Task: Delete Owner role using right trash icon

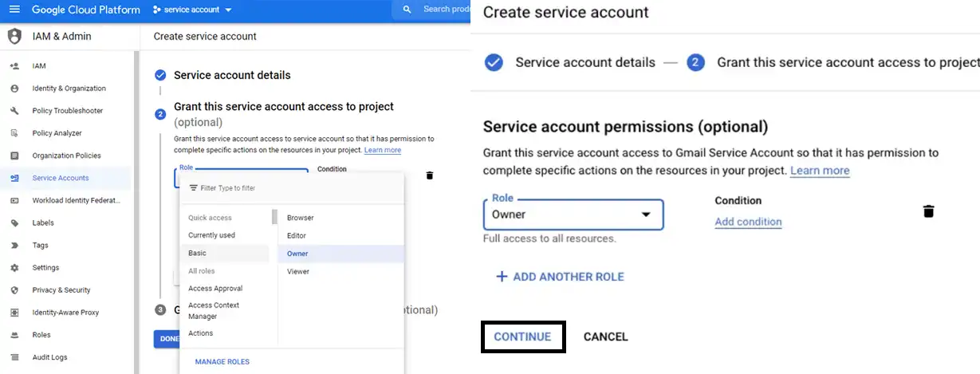Action: tap(928, 211)
